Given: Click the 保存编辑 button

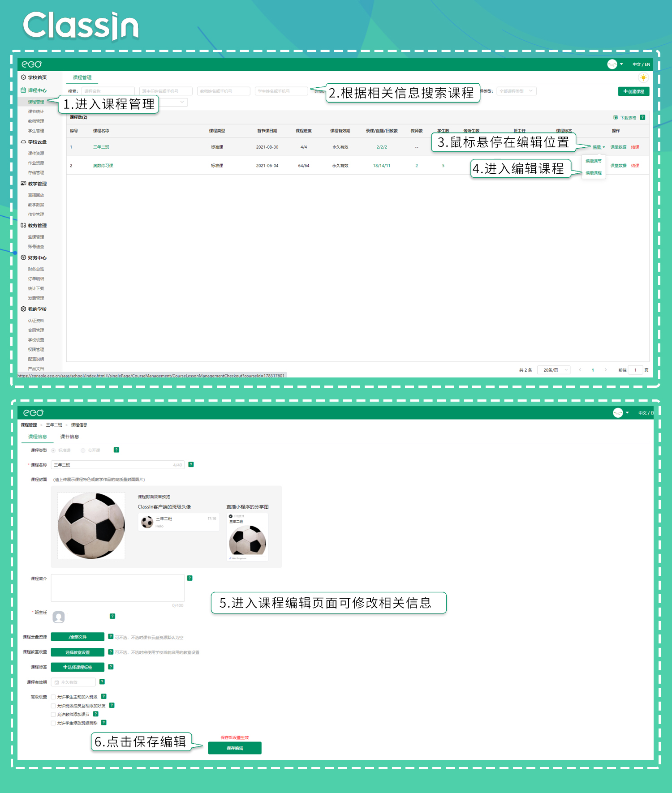Looking at the screenshot, I should click(235, 748).
